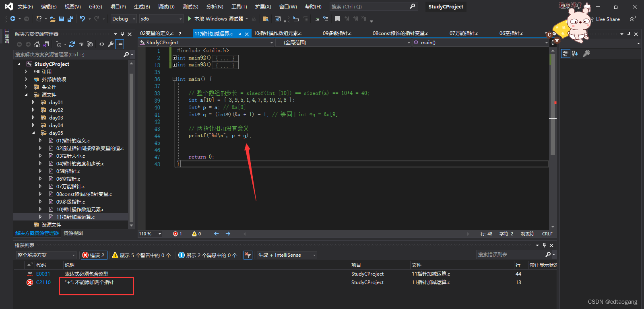Screen dimensions: 644x309
Task: Toggle the messages filter in error list
Action: click(x=207, y=255)
